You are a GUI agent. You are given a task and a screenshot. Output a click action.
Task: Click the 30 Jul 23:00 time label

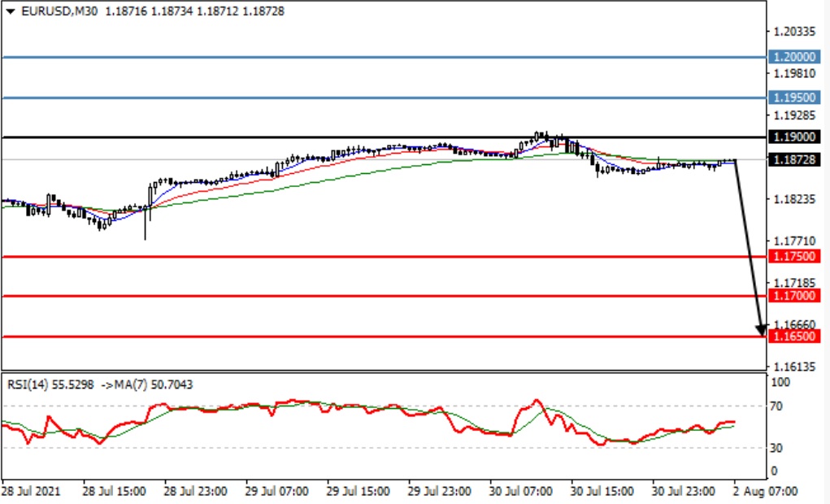tap(684, 491)
